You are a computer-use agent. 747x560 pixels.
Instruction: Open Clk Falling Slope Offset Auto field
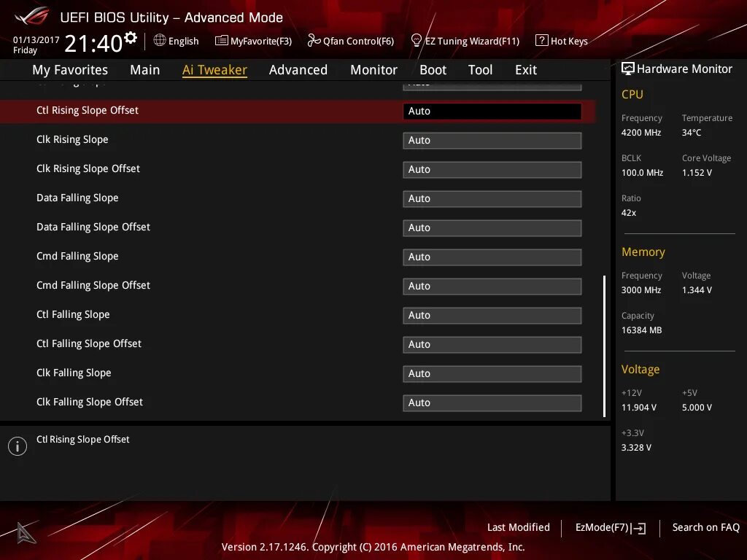pyautogui.click(x=492, y=402)
